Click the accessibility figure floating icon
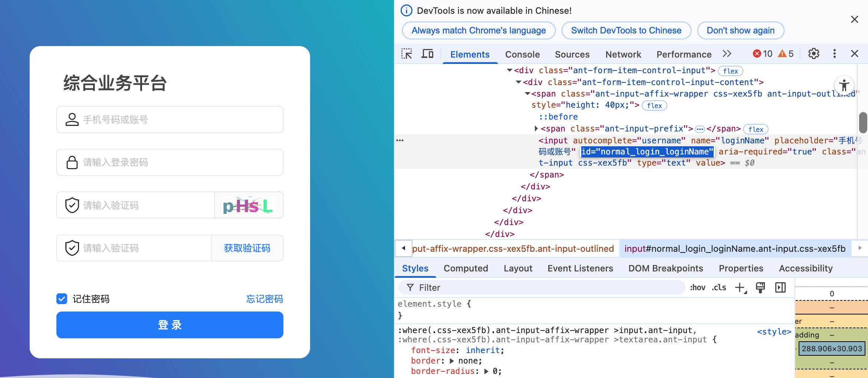 [844, 85]
